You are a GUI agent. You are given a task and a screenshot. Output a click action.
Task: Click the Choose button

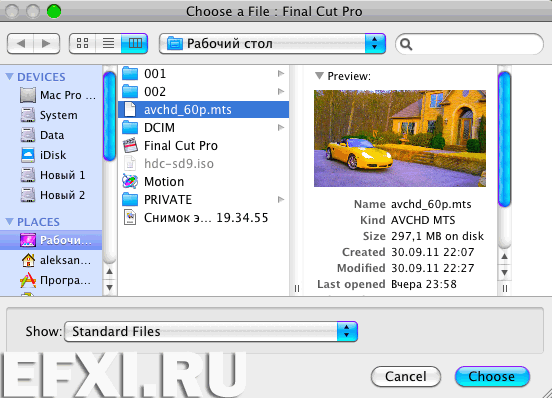492,377
